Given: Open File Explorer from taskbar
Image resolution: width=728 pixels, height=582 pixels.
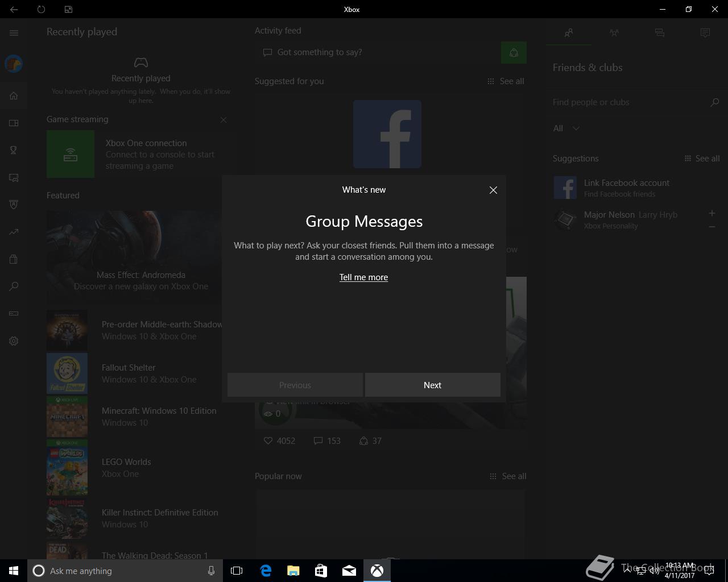Looking at the screenshot, I should click(x=293, y=571).
